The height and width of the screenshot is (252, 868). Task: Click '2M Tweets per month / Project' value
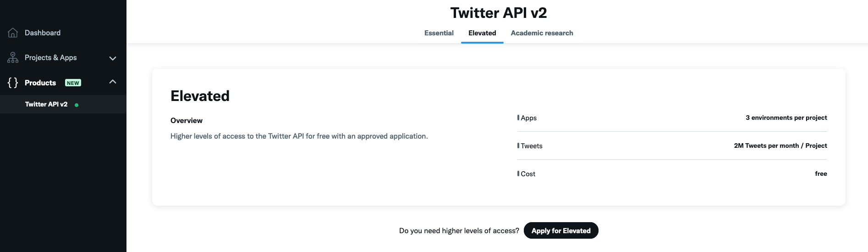point(780,146)
